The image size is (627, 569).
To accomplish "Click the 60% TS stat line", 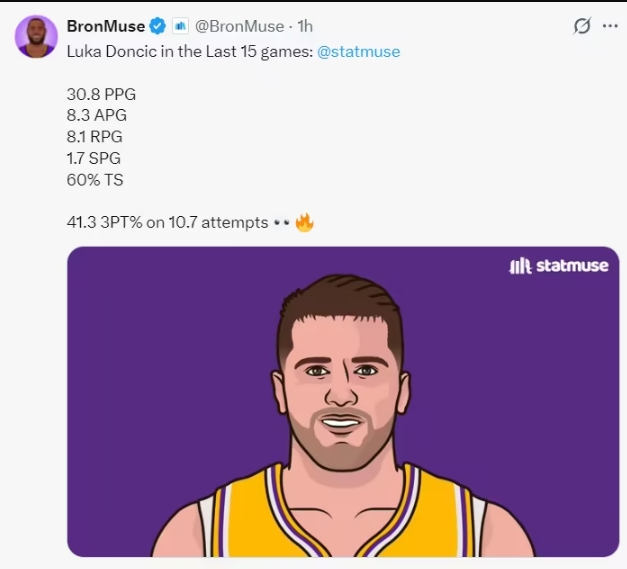I will [95, 180].
